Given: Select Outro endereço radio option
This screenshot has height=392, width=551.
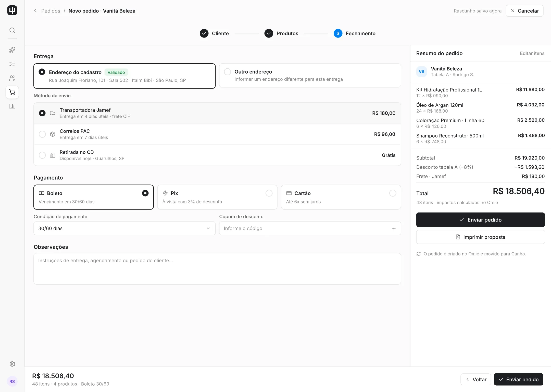Looking at the screenshot, I should tap(227, 72).
